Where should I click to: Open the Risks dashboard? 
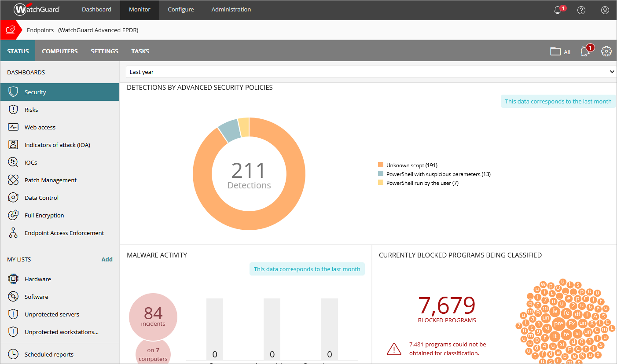pos(31,110)
